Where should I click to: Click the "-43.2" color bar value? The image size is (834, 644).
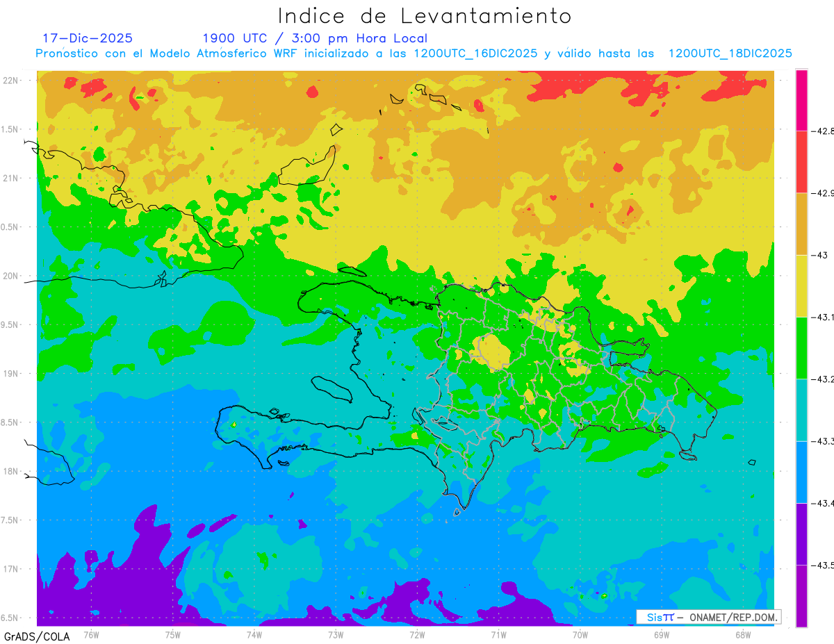tap(821, 379)
